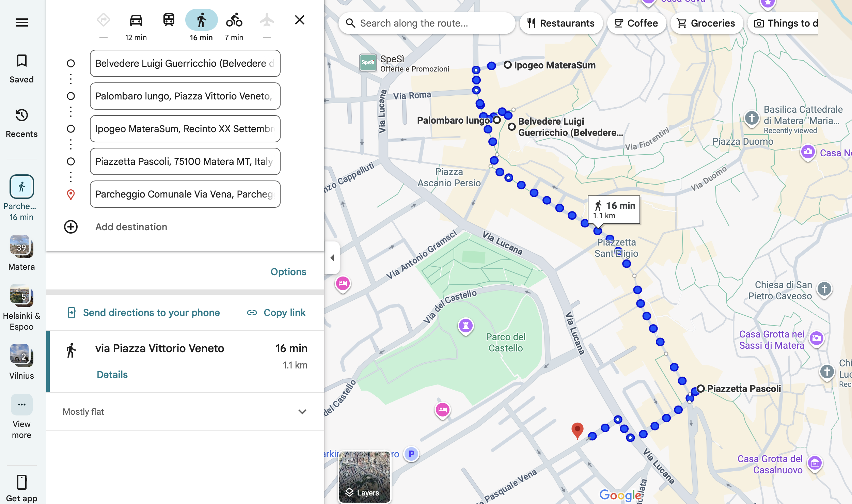Select best travel mode option
The width and height of the screenshot is (852, 504).
(103, 20)
